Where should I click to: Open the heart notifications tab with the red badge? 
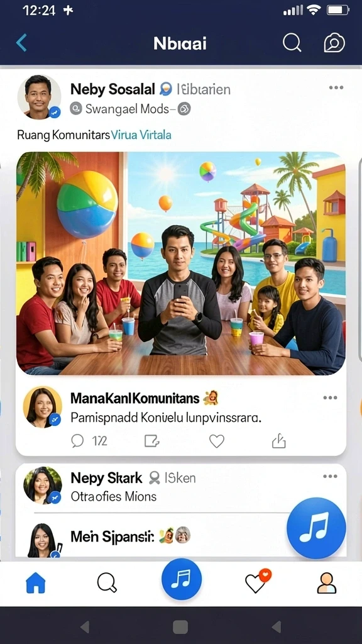[257, 581]
